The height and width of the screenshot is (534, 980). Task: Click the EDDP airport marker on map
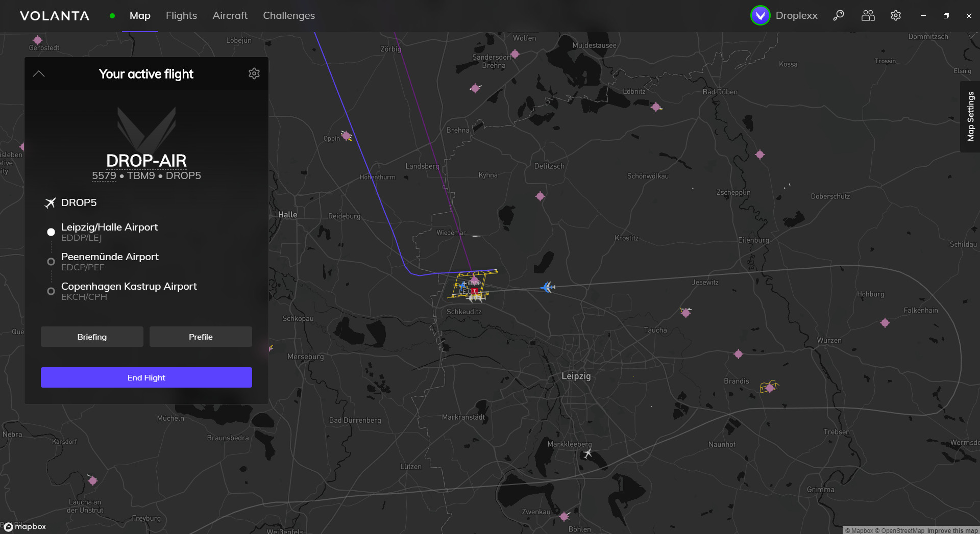coord(474,282)
